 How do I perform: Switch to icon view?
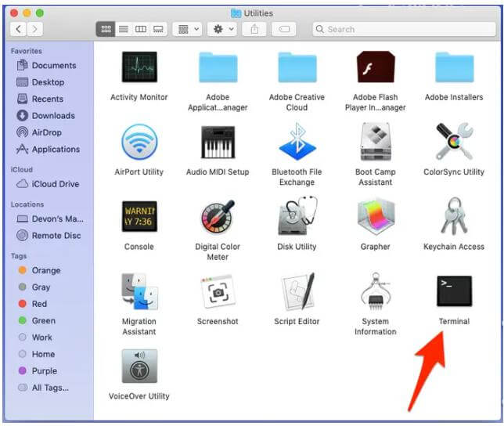pos(106,29)
